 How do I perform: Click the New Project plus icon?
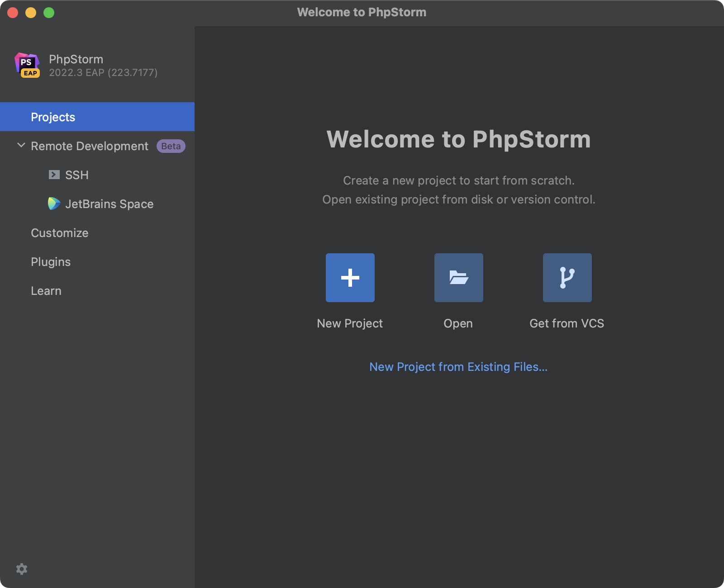pos(350,277)
